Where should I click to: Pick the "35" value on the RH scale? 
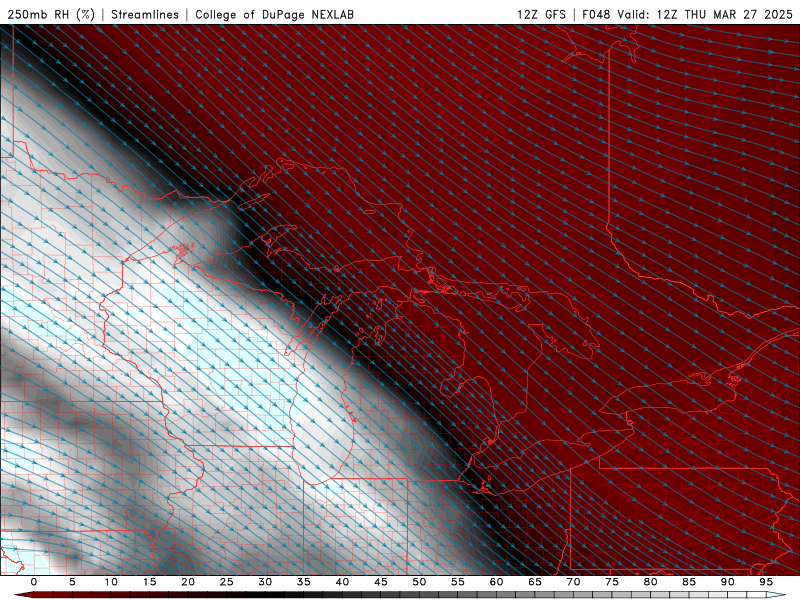tap(304, 582)
